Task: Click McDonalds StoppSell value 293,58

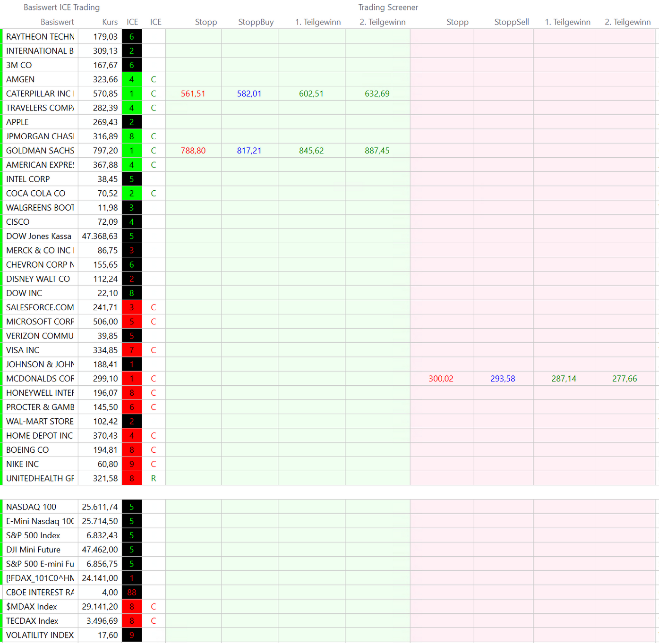Action: (x=503, y=379)
